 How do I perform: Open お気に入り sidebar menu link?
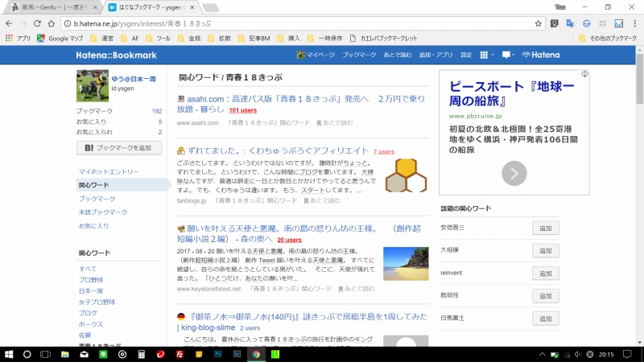(93, 226)
